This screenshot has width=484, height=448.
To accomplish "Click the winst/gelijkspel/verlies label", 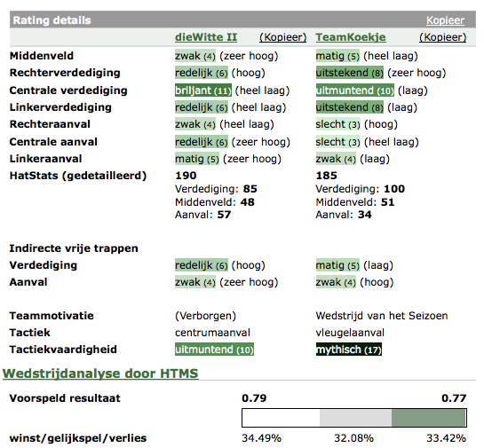I will point(78,438).
